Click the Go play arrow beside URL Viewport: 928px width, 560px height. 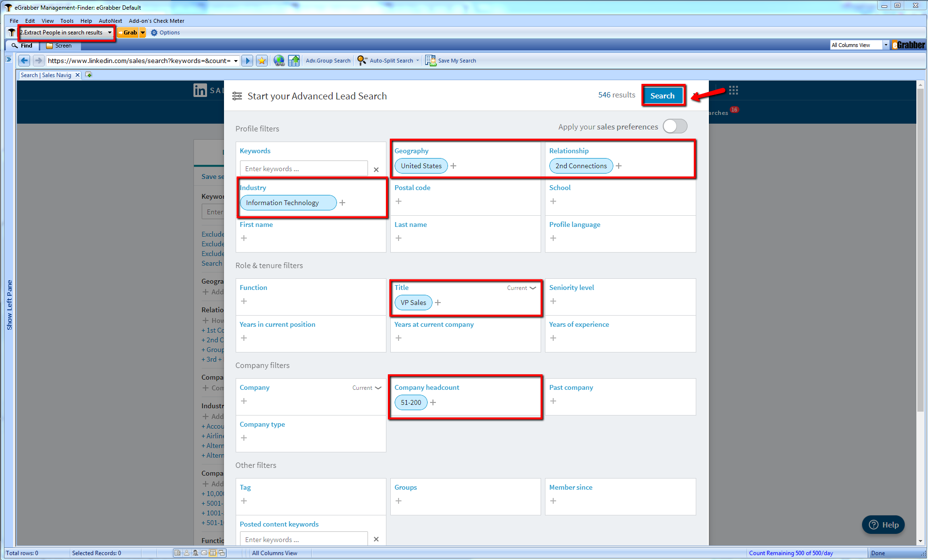[247, 61]
